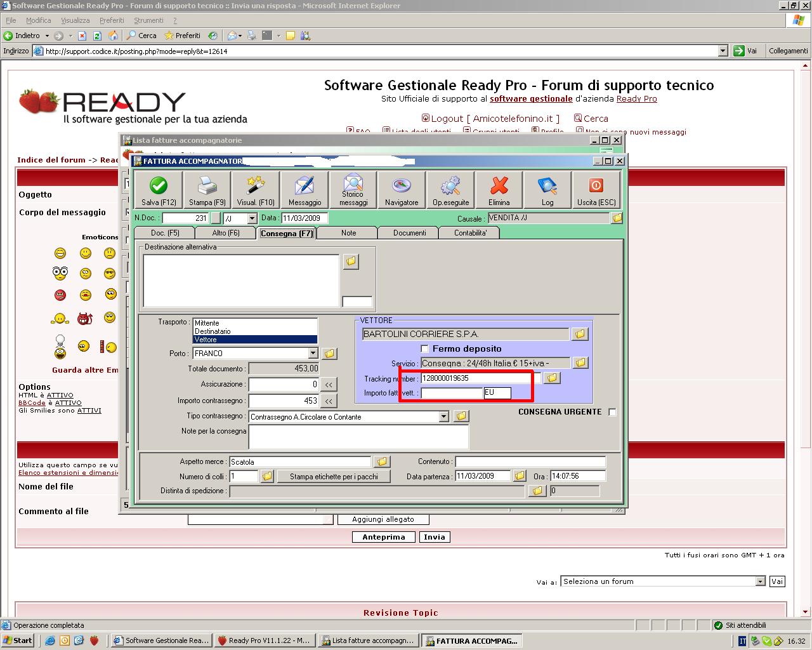812x650 pixels.
Task: Select the Consegna (F7) tab
Action: point(287,233)
